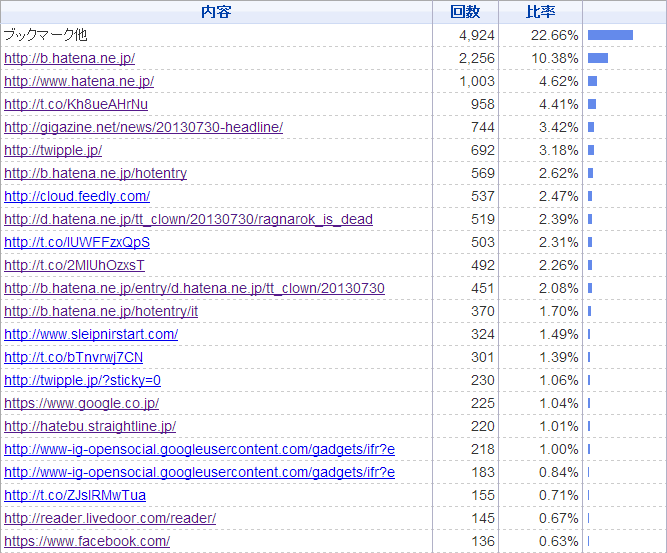Select the count value 537
Image resolution: width=667 pixels, height=553 pixels.
pyautogui.click(x=483, y=196)
